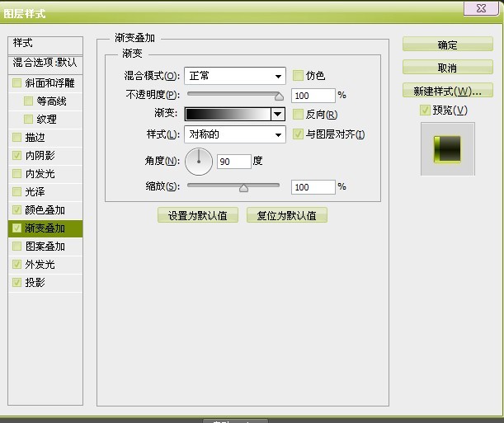Select the 斜面和浮雕 style entry label
504x423 pixels.
tap(49, 82)
